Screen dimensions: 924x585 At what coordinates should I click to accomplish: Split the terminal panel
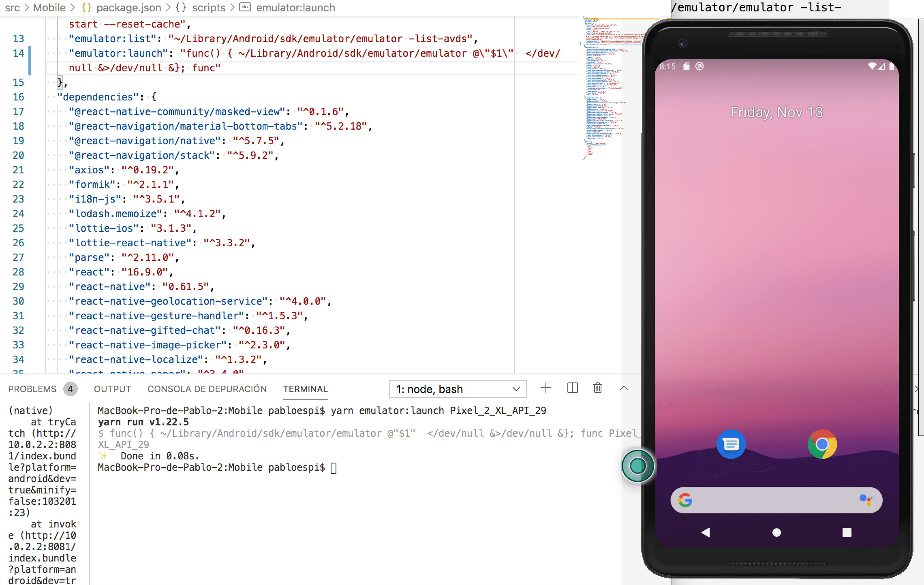(x=572, y=388)
